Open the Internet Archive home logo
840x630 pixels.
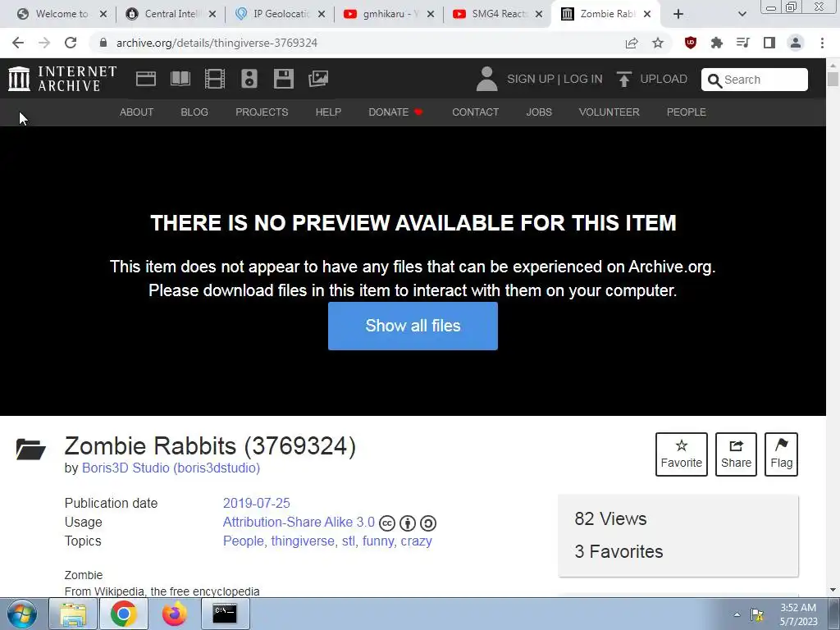pos(62,79)
